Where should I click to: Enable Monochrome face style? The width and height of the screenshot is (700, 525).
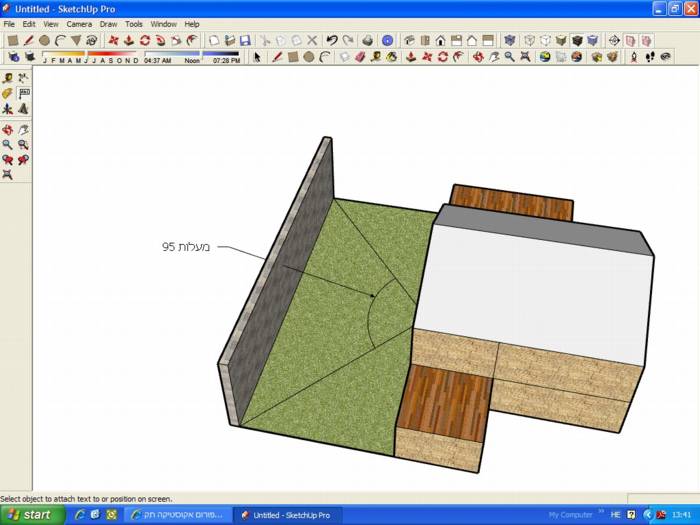[593, 41]
